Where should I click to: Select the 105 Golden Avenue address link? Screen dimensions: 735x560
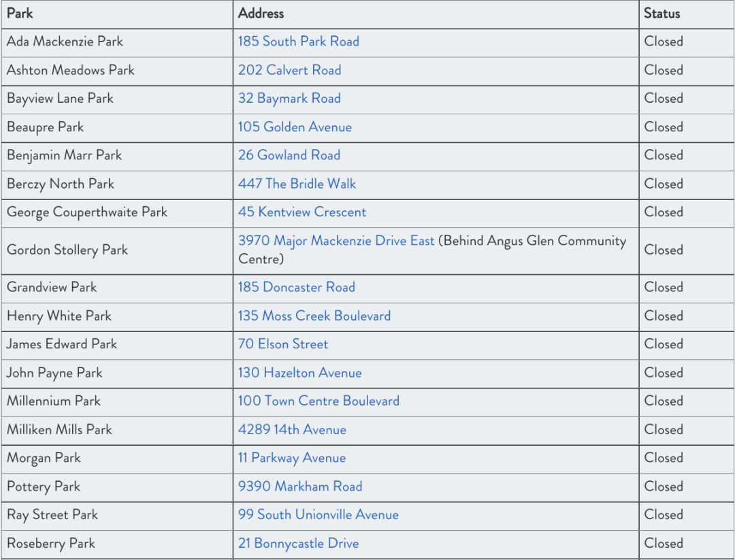coord(295,127)
